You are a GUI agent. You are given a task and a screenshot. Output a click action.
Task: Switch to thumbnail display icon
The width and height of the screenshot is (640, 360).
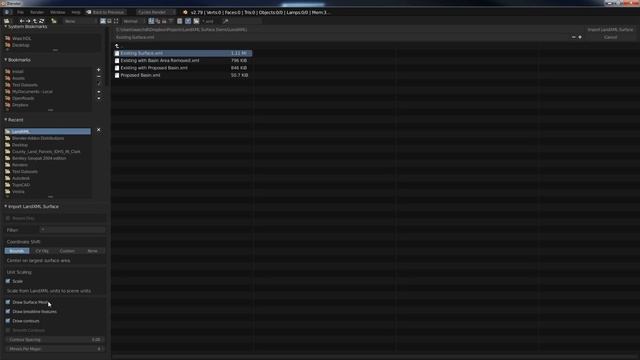[116, 21]
